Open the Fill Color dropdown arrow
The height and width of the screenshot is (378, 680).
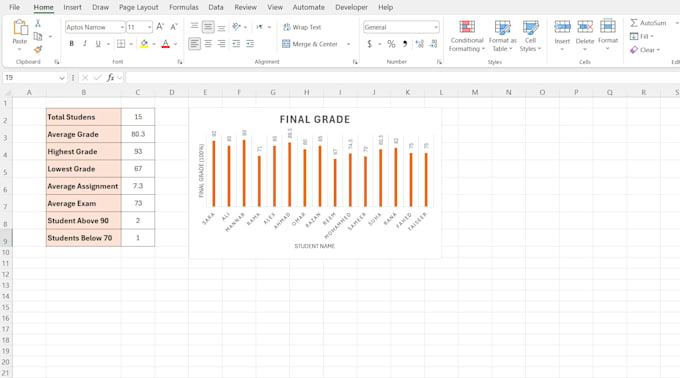[154, 44]
